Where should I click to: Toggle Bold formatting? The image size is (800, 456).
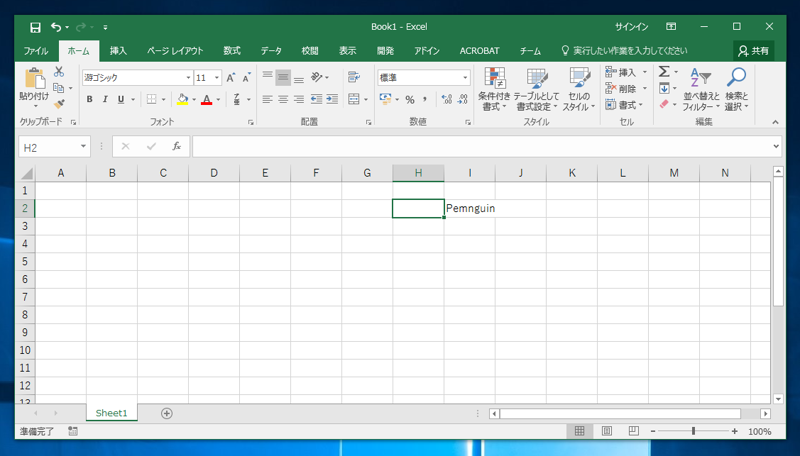tap(89, 99)
